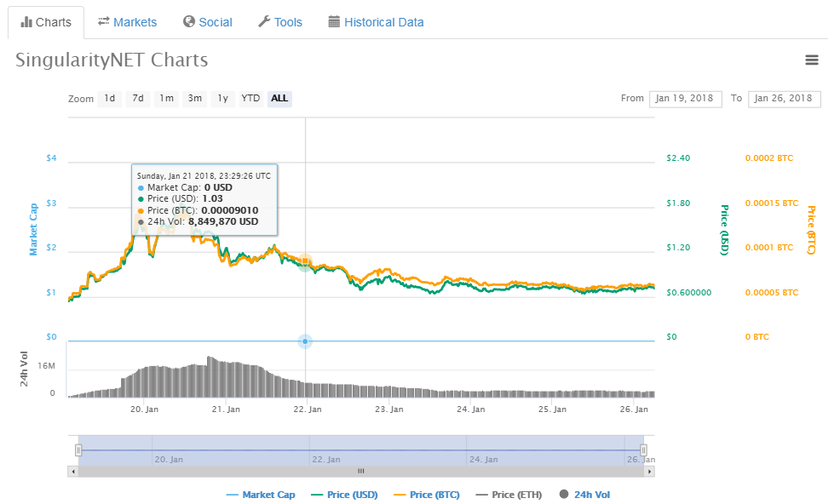Show the Price (ETH) series via legend
Image resolution: width=834 pixels, height=504 pixels.
[509, 495]
